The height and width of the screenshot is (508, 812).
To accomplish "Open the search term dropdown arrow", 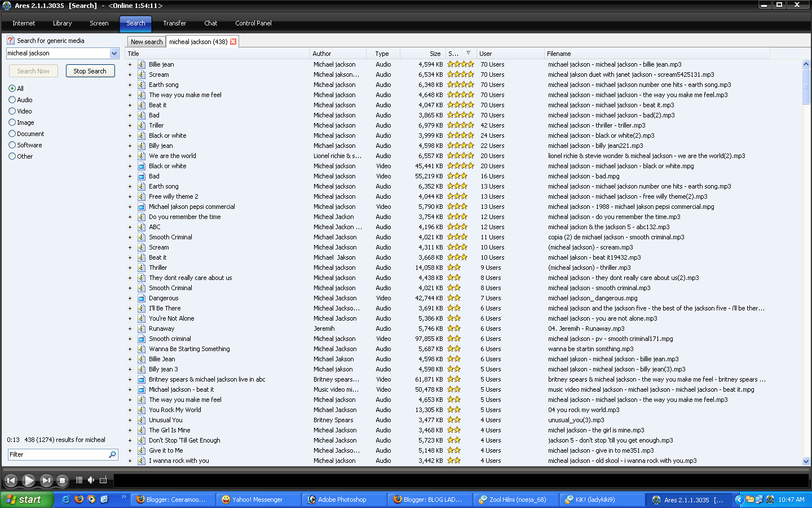I will 114,54.
